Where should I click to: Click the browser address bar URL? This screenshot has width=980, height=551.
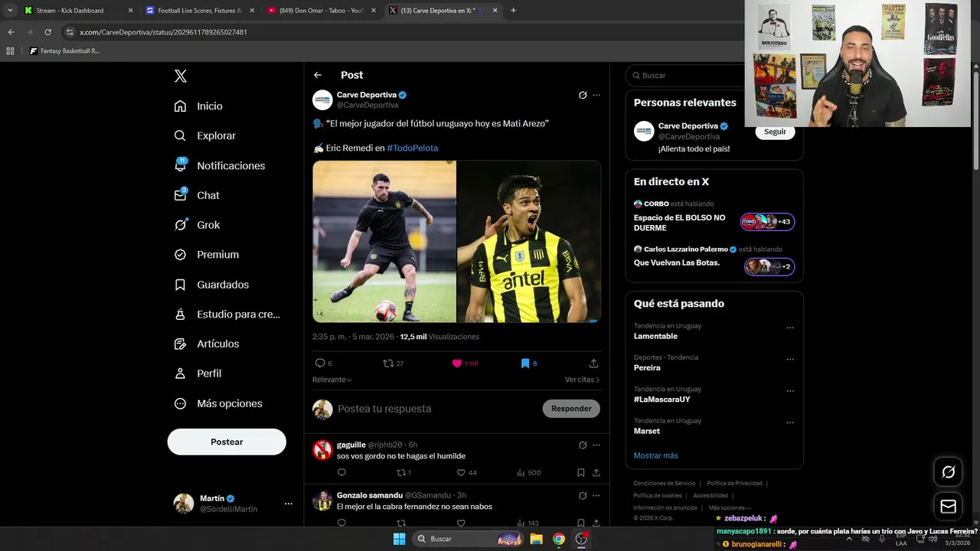click(x=163, y=32)
